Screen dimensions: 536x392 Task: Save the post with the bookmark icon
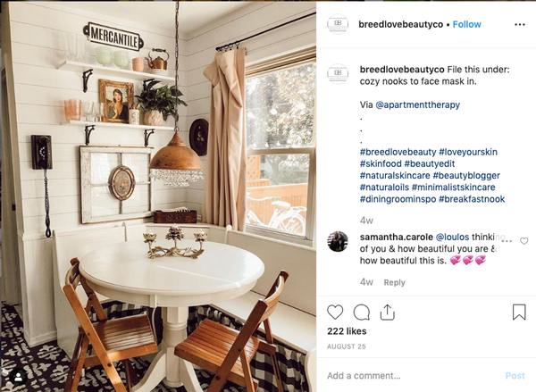(x=519, y=312)
